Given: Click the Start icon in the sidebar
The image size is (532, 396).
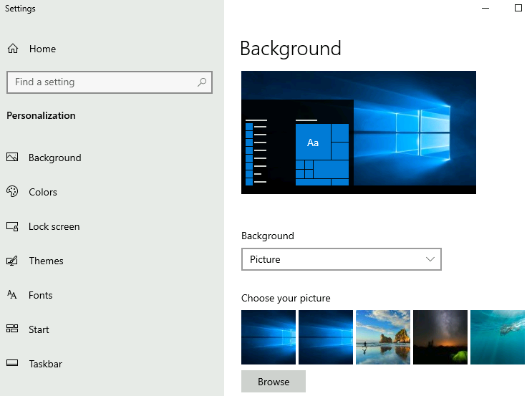Looking at the screenshot, I should pyautogui.click(x=12, y=329).
